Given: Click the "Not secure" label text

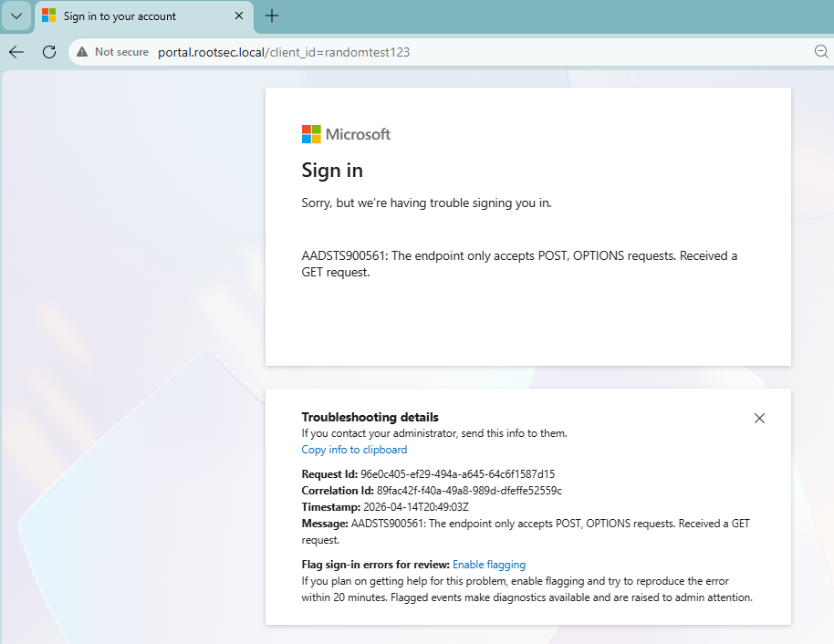Looking at the screenshot, I should [121, 52].
